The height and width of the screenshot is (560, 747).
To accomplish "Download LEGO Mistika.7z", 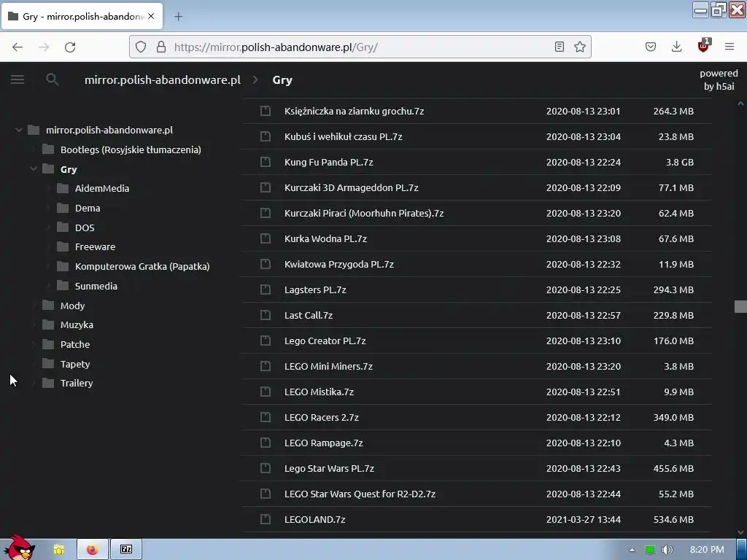I will pyautogui.click(x=319, y=392).
